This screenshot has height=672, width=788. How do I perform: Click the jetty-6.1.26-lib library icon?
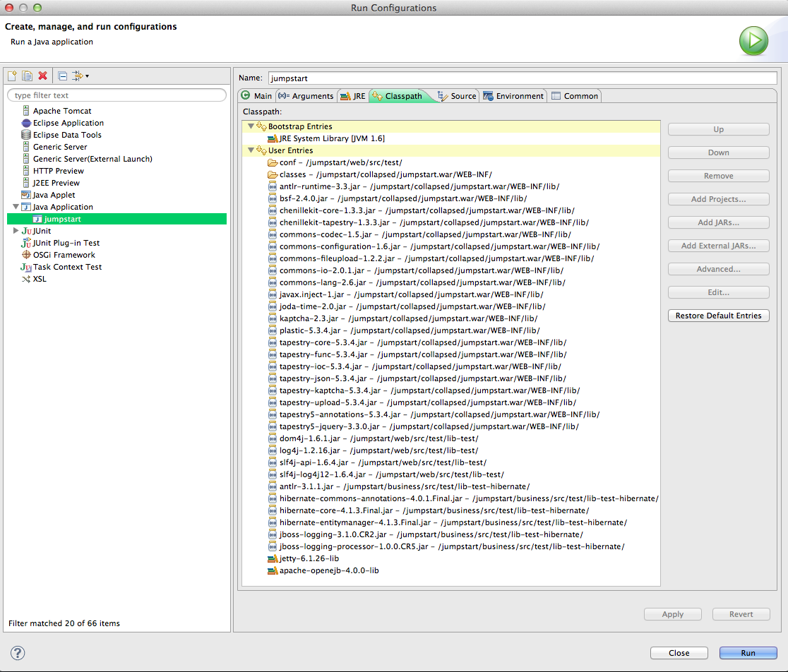tap(273, 559)
